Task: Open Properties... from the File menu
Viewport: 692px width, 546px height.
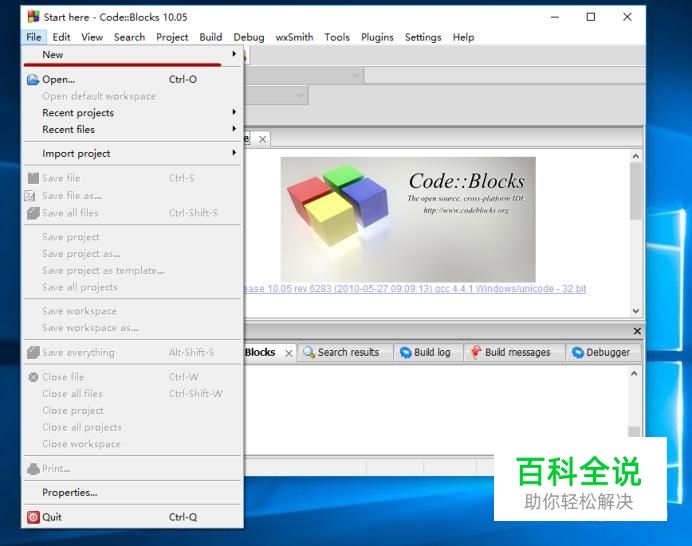Action: coord(132,492)
